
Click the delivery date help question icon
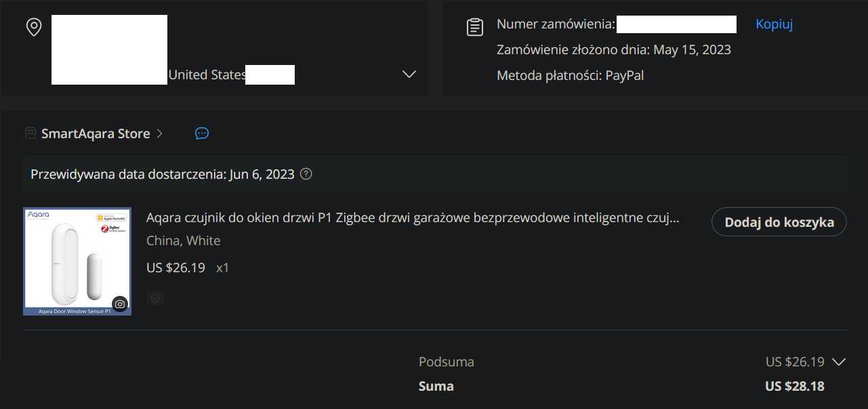click(x=306, y=174)
